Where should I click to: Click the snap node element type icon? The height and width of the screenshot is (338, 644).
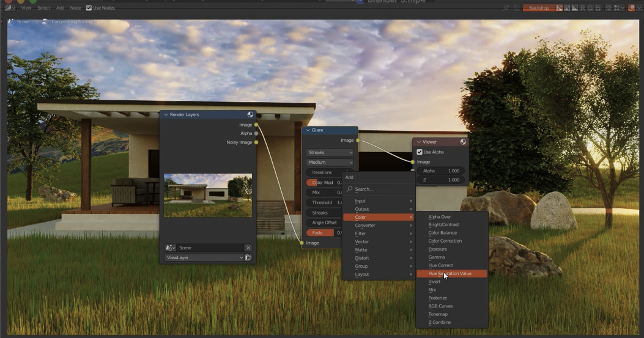(x=617, y=8)
